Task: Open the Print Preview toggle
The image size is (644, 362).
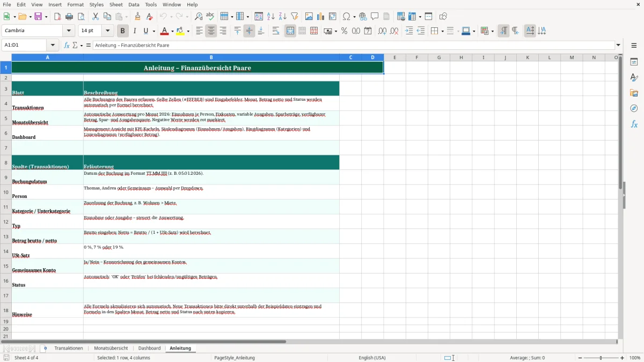Action: [x=81, y=17]
